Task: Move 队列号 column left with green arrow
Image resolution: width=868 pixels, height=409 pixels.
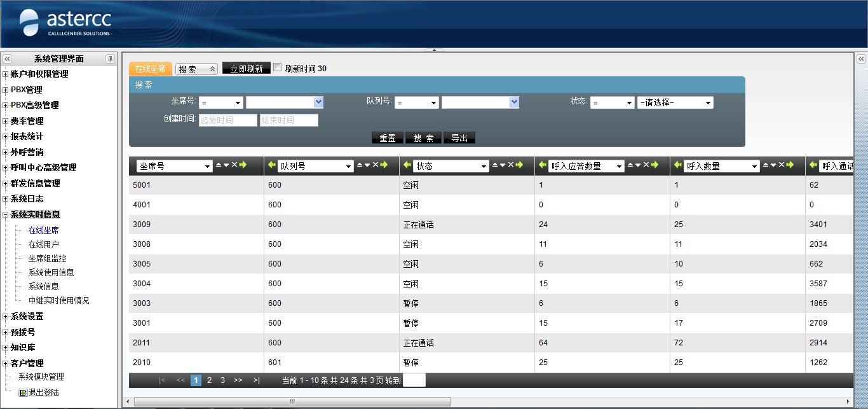Action: 271,165
